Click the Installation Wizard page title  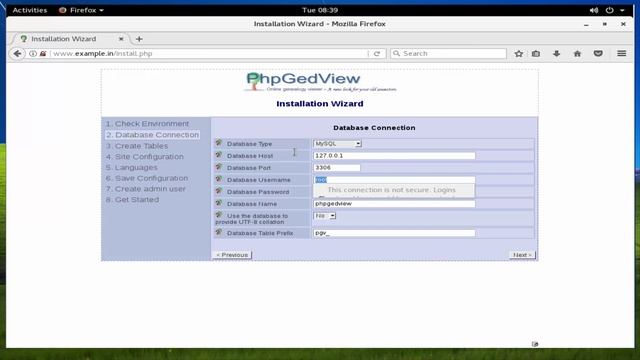320,104
